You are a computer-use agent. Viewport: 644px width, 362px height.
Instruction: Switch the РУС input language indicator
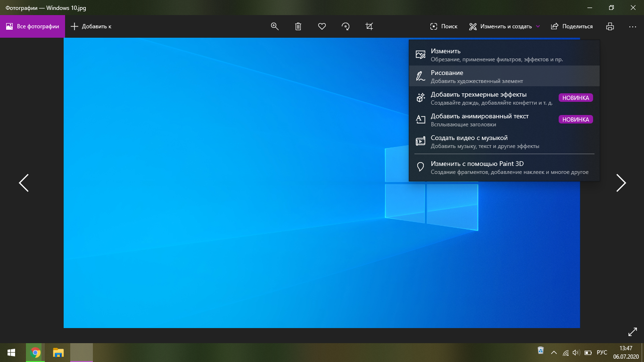pos(602,353)
